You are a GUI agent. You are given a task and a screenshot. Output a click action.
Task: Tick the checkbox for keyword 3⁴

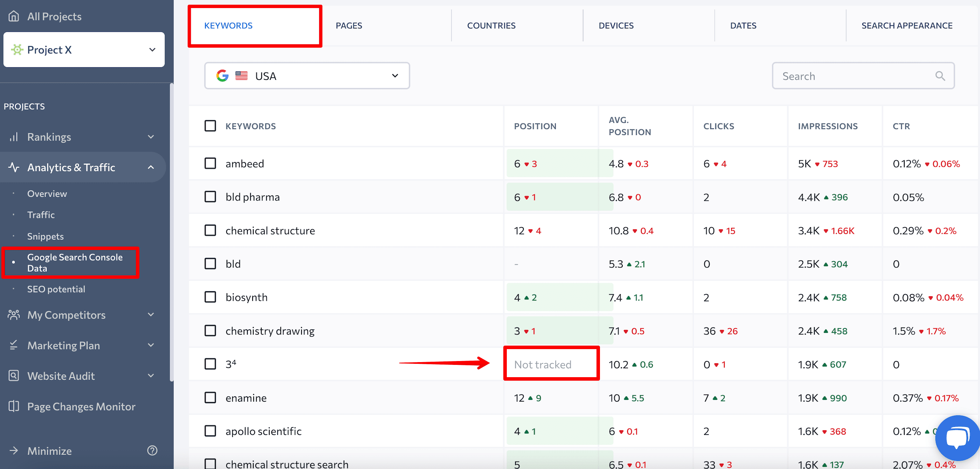pyautogui.click(x=211, y=364)
